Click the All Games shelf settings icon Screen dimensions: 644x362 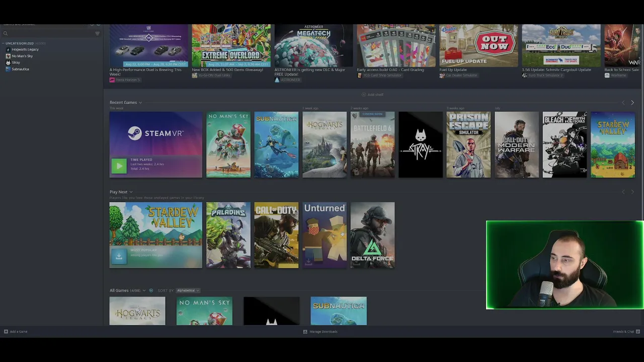coord(151,291)
